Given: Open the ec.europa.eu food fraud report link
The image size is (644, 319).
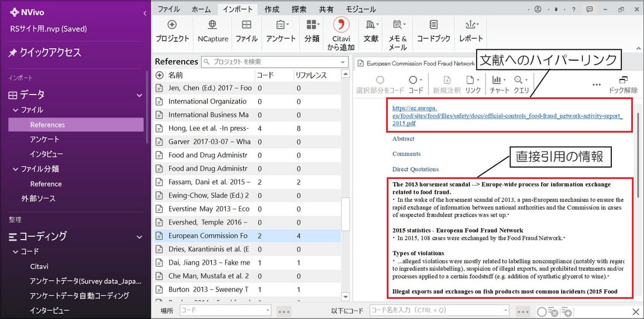Looking at the screenshot, I should (508, 115).
